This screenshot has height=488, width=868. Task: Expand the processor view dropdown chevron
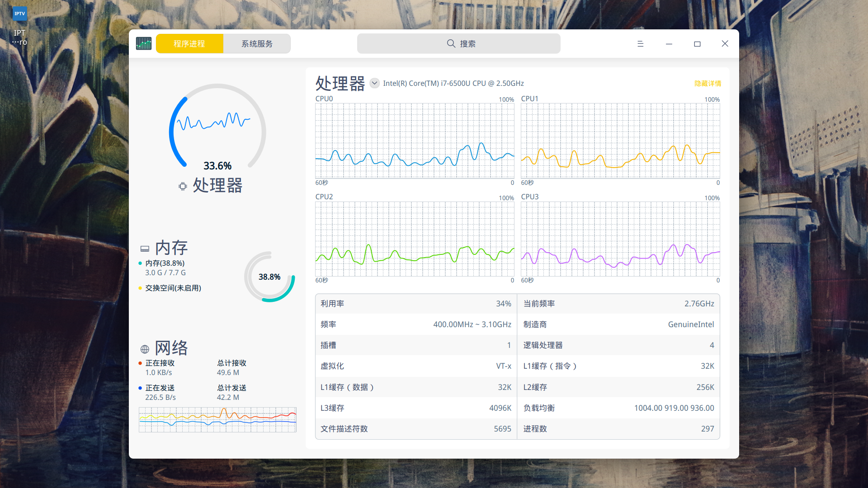pyautogui.click(x=374, y=83)
